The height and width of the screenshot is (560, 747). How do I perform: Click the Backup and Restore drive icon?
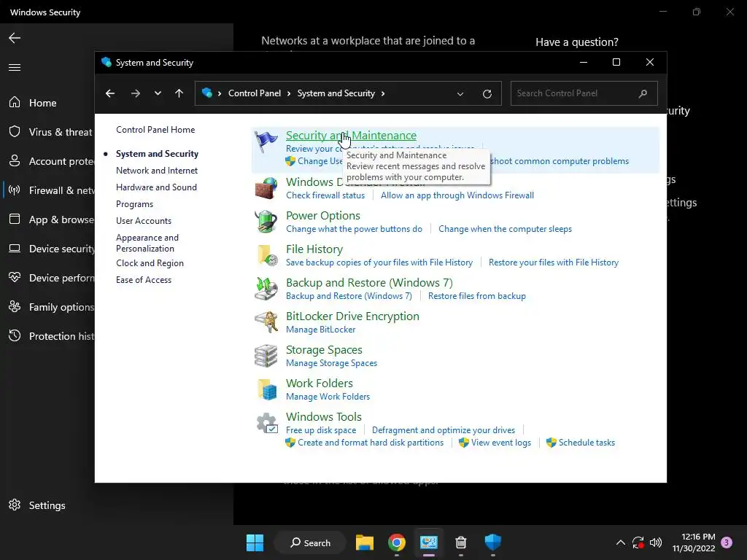(266, 289)
